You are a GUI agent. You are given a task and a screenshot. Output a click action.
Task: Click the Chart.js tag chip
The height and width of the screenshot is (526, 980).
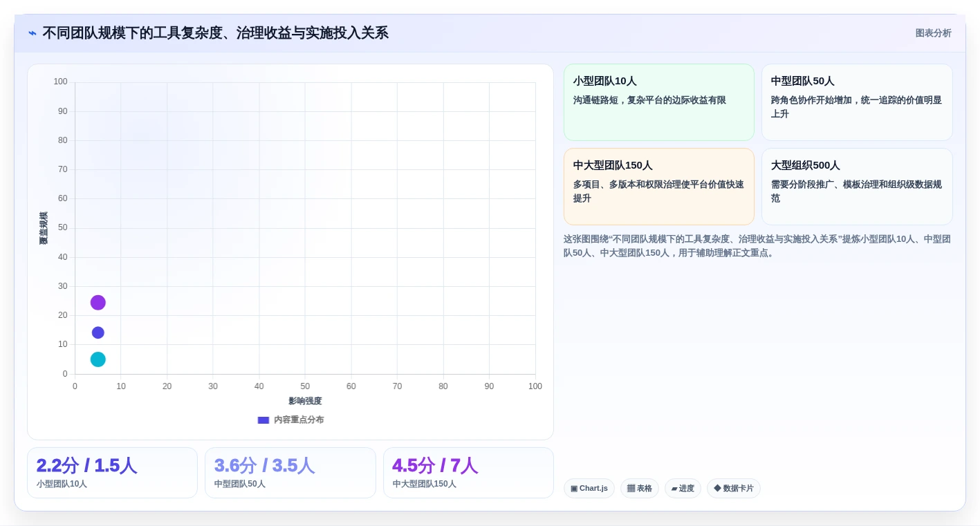pos(589,488)
